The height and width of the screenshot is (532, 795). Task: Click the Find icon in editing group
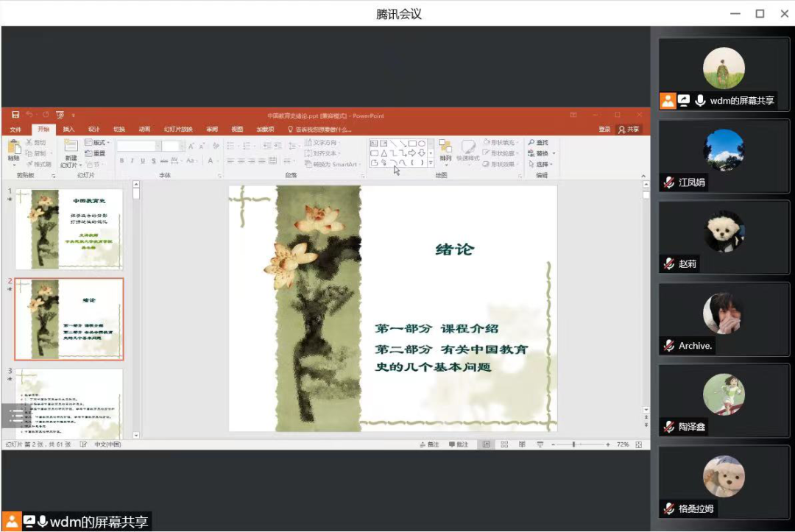tap(538, 143)
